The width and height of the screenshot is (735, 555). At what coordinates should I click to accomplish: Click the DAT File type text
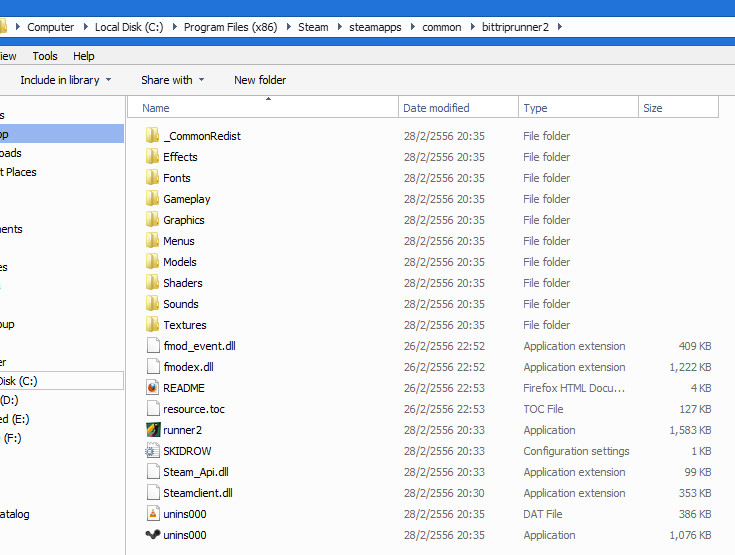click(x=542, y=514)
